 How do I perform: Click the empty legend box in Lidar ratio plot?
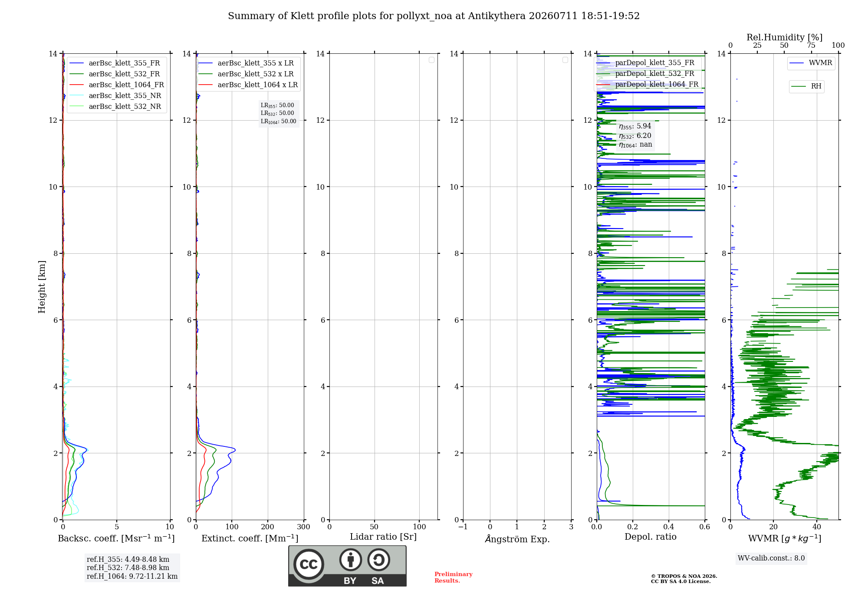tap(431, 60)
